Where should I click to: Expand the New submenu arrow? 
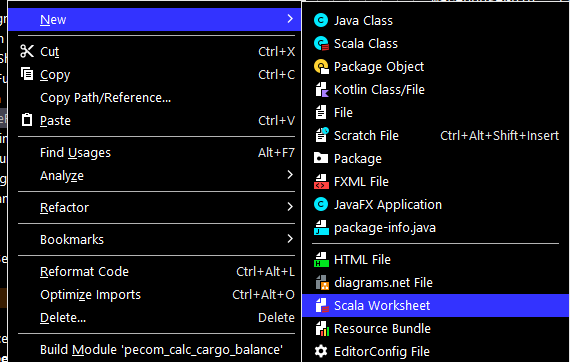click(290, 19)
